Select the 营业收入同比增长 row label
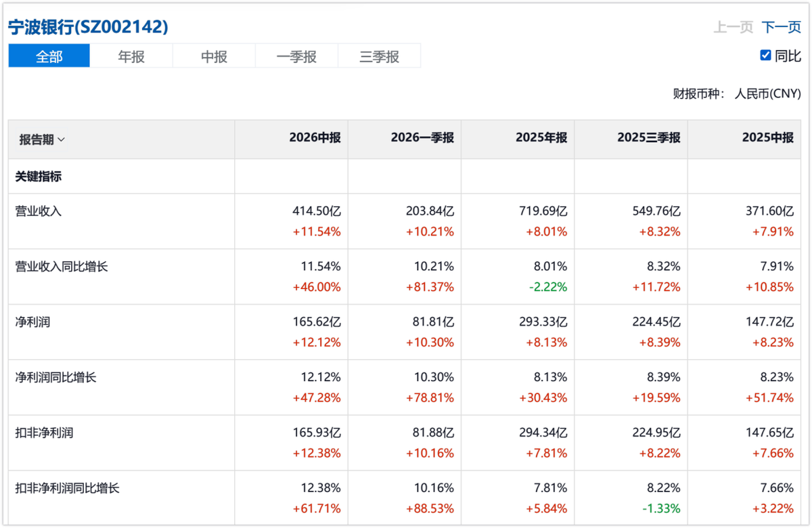The image size is (812, 528). point(62,267)
